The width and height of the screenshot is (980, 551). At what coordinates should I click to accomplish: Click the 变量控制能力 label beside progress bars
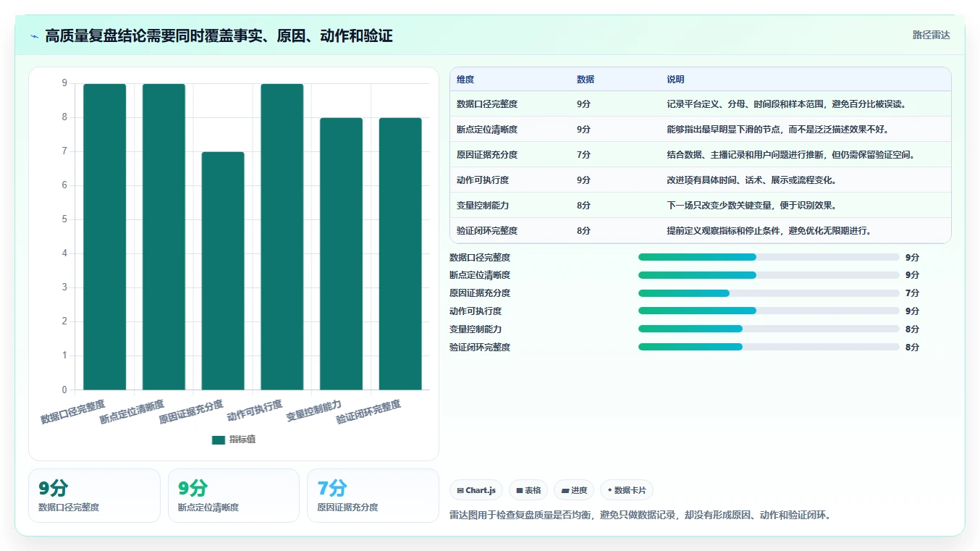pos(476,329)
